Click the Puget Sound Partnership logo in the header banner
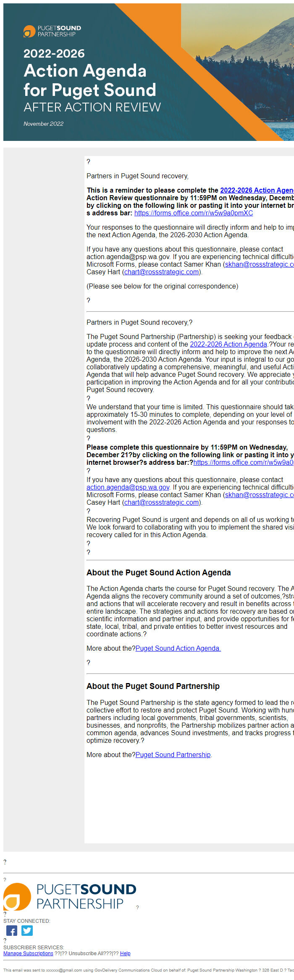Image resolution: width=294 pixels, height=980 pixels. click(x=52, y=31)
